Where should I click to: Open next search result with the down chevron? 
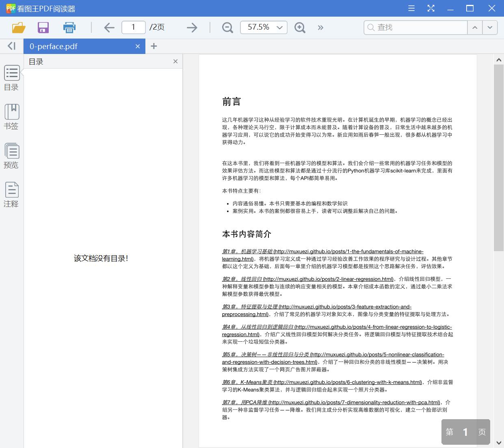490,27
